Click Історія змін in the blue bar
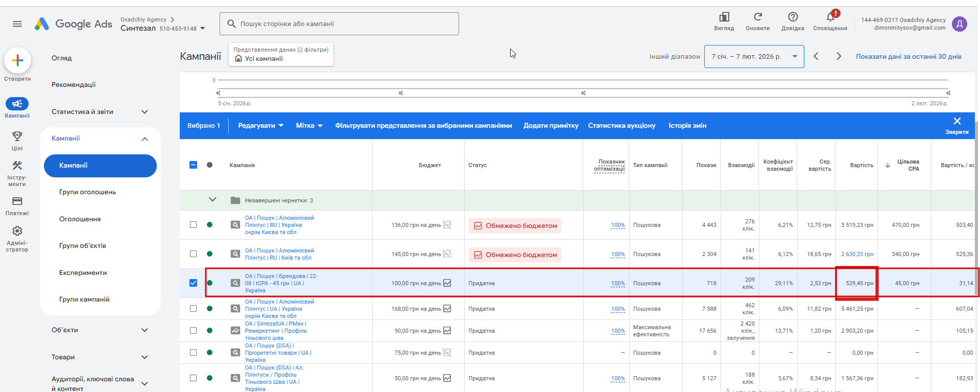 click(x=687, y=126)
